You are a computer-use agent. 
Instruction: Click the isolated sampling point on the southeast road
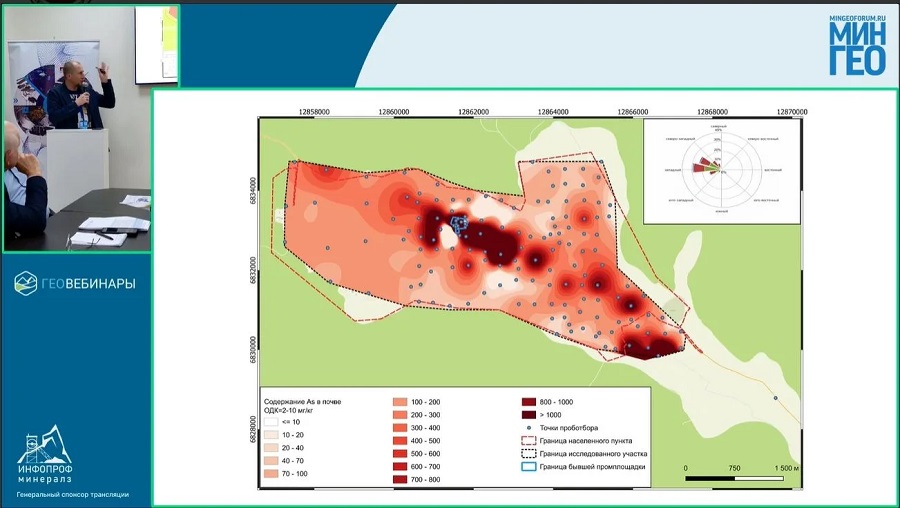[775, 398]
